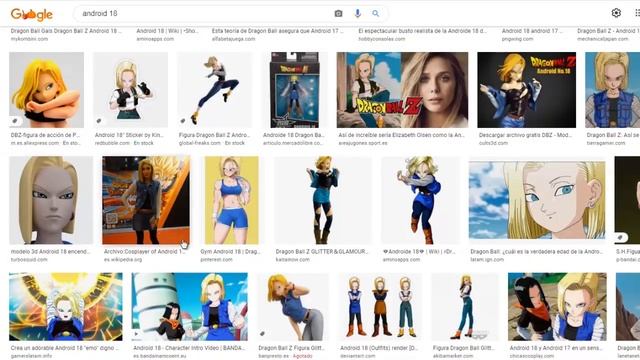Click the 'turbosquid.com' source text

click(29, 260)
